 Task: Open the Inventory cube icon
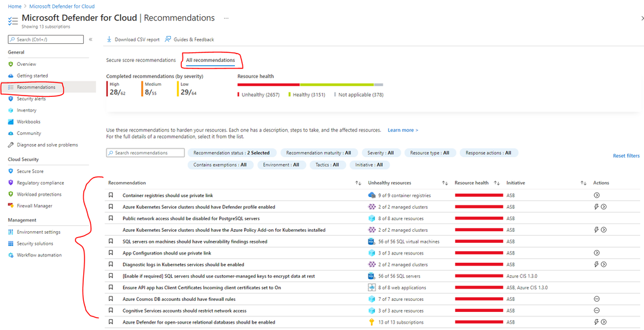(x=11, y=110)
